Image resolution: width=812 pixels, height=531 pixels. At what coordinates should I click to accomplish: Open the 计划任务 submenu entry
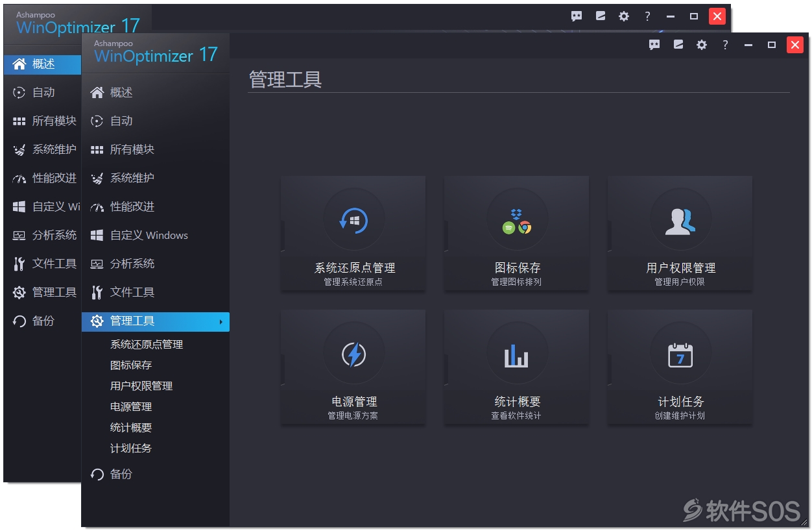(131, 449)
